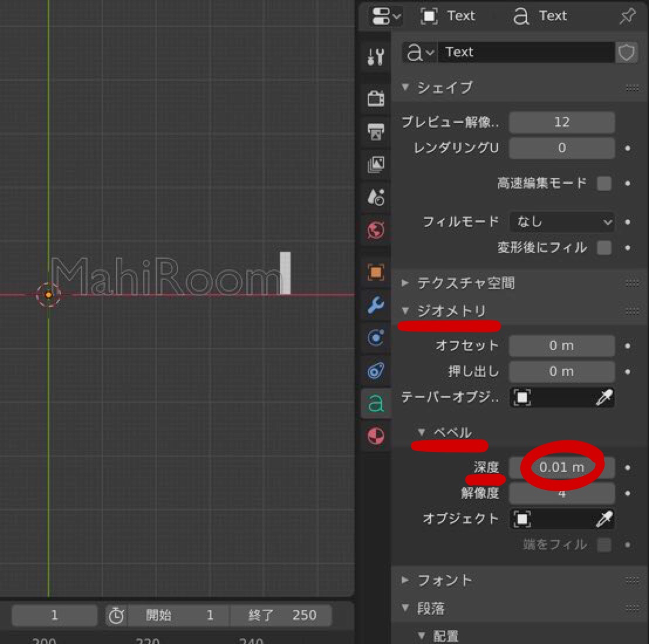Click the timeline stopwatch icon
649x644 pixels.
pyautogui.click(x=117, y=615)
